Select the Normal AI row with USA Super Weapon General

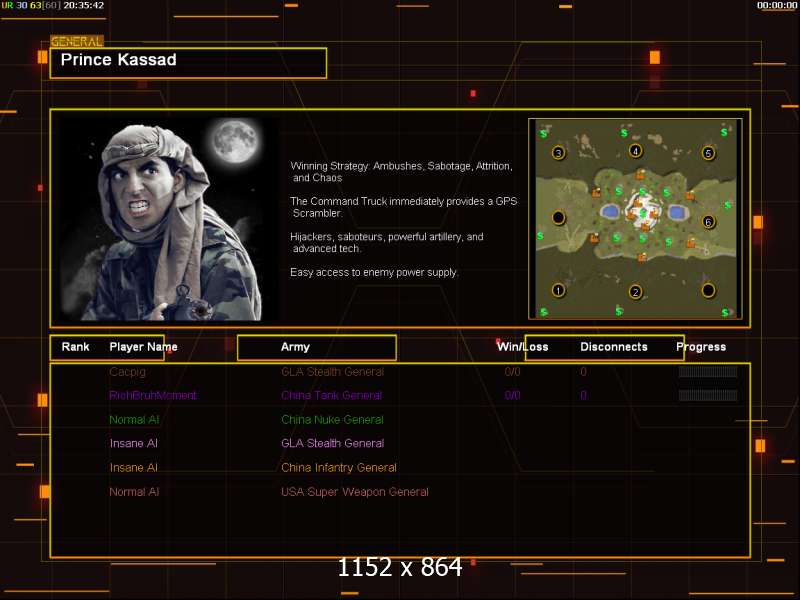click(x=399, y=492)
